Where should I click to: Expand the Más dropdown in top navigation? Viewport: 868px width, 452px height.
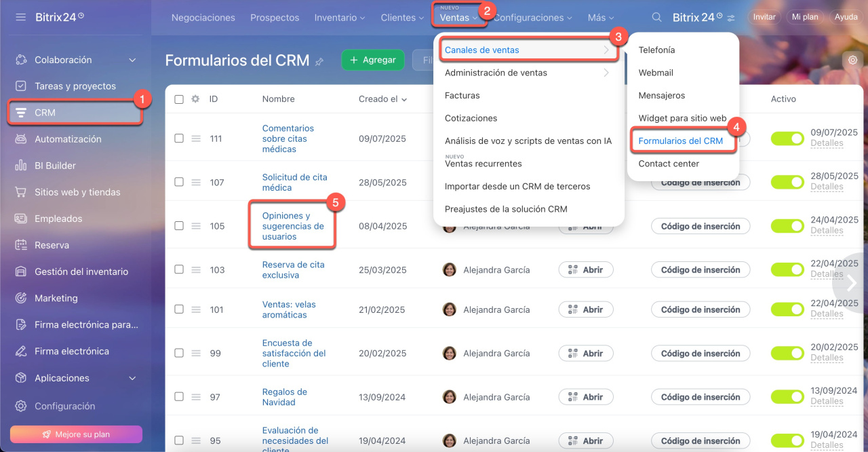click(601, 18)
